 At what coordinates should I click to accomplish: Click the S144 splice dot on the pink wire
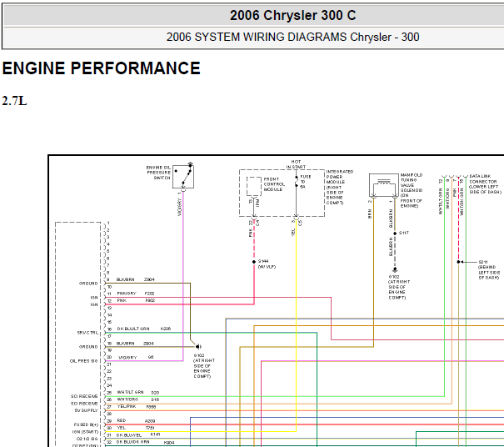coord(254,262)
